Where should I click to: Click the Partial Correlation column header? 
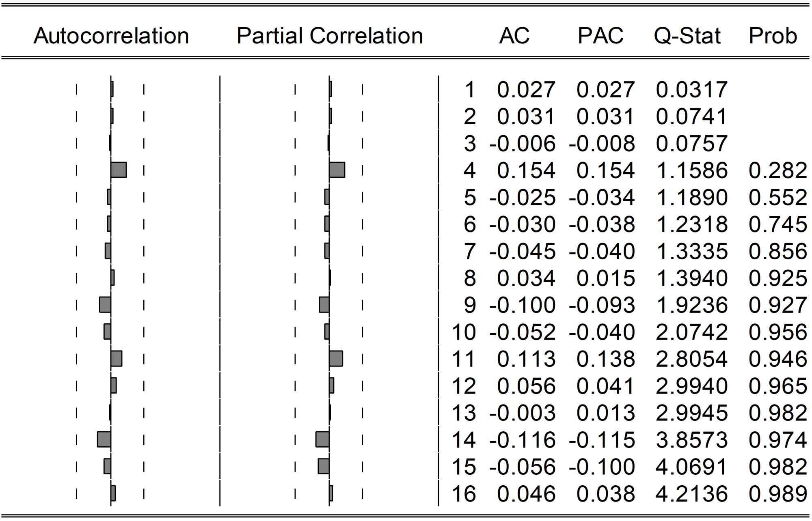[330, 36]
